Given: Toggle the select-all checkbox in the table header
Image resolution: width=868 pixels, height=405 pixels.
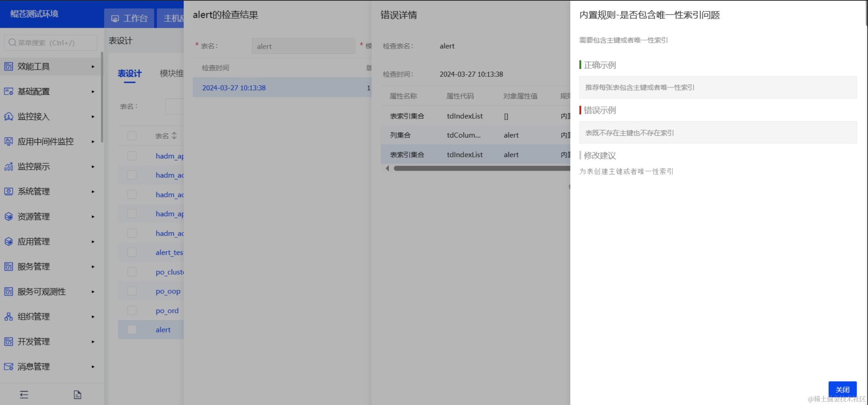Looking at the screenshot, I should point(132,136).
